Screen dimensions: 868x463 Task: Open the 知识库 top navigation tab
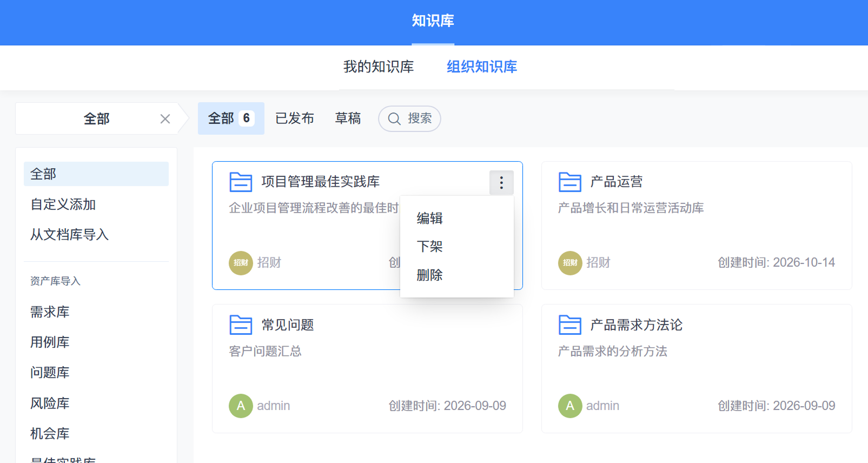coord(433,21)
